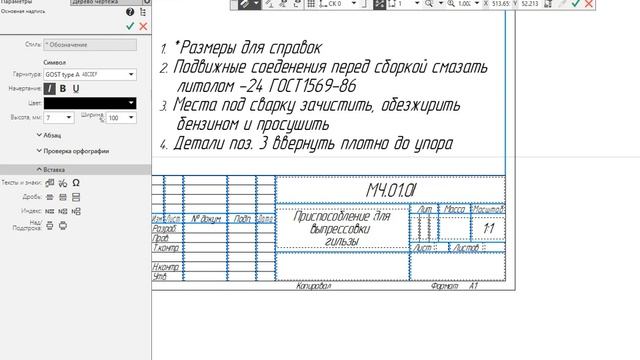640x360 pixels.
Task: Insert special sign icon with check and fraction
Action: click(x=62, y=183)
